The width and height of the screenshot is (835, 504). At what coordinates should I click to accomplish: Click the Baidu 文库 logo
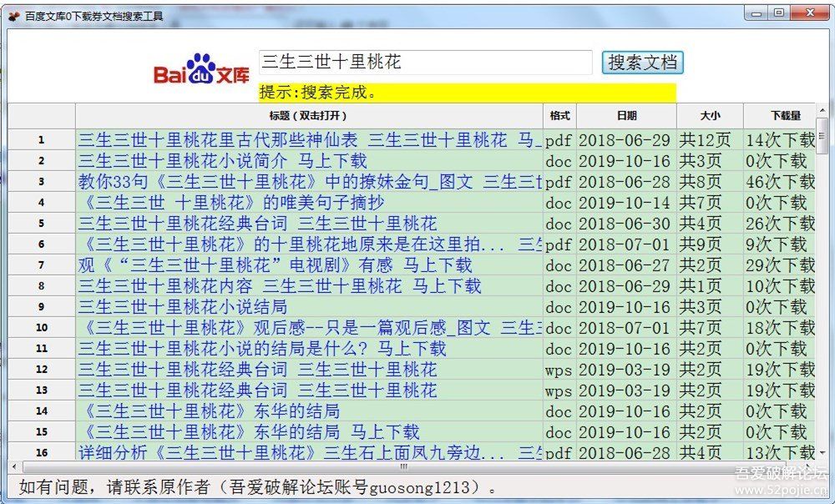(202, 67)
